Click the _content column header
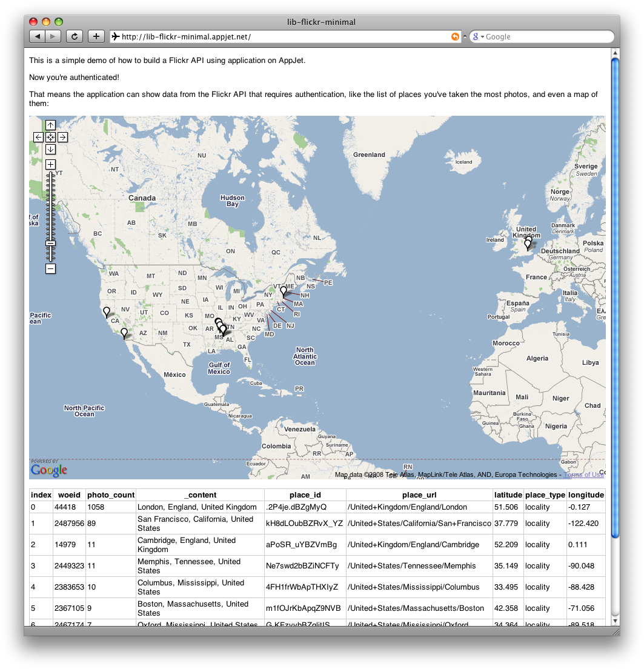 200,495
